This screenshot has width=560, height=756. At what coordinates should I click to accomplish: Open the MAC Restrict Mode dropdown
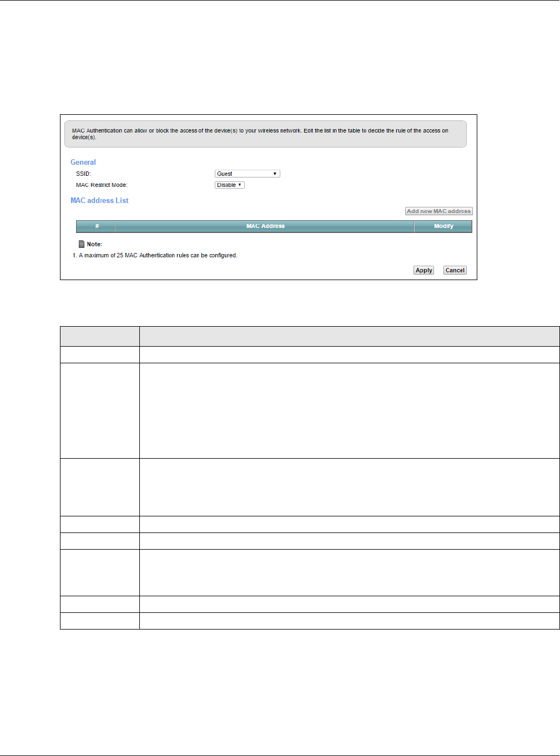(x=230, y=185)
